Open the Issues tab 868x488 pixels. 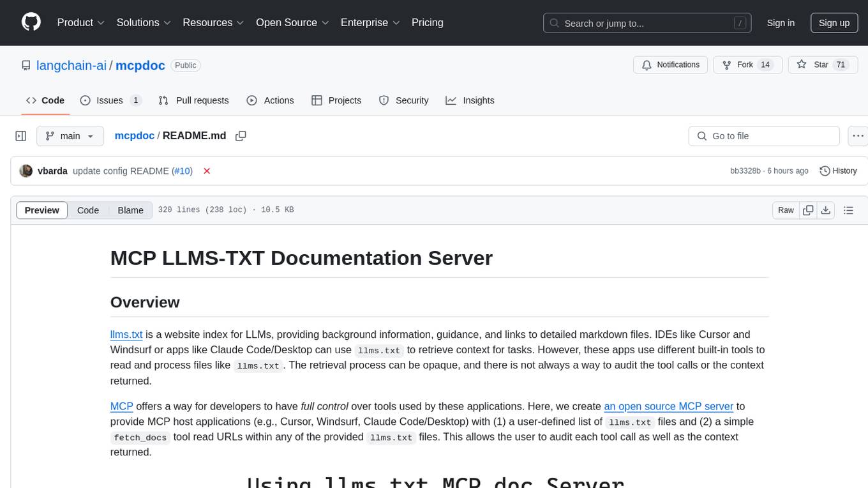pos(110,100)
